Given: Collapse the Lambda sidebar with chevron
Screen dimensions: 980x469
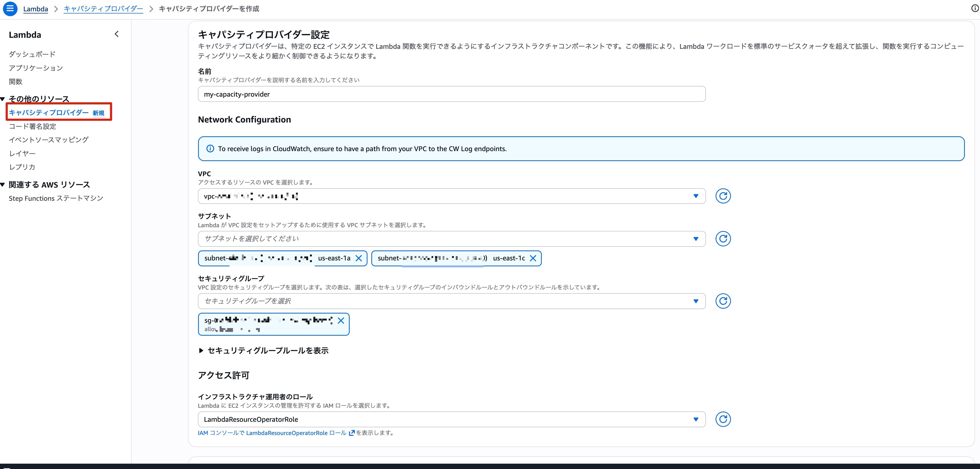Looking at the screenshot, I should (x=117, y=34).
